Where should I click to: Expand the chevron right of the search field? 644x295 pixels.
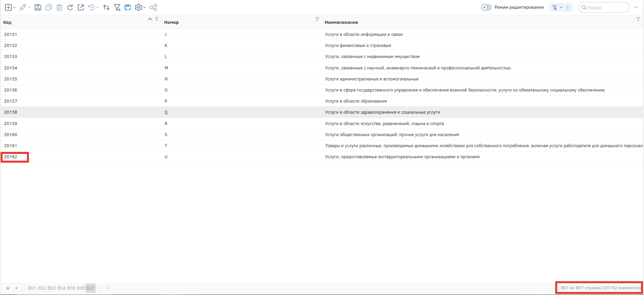click(x=636, y=7)
